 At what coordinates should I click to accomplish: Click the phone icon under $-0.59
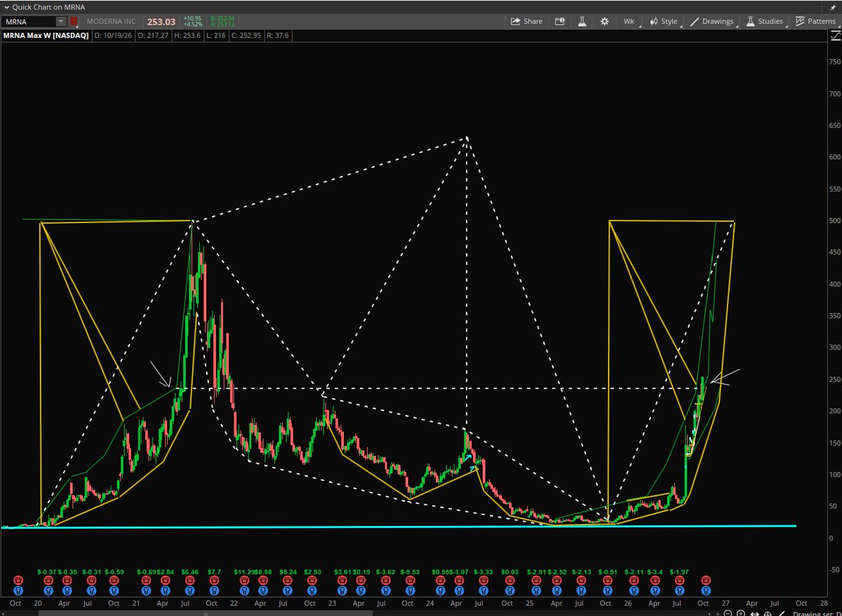[116, 580]
